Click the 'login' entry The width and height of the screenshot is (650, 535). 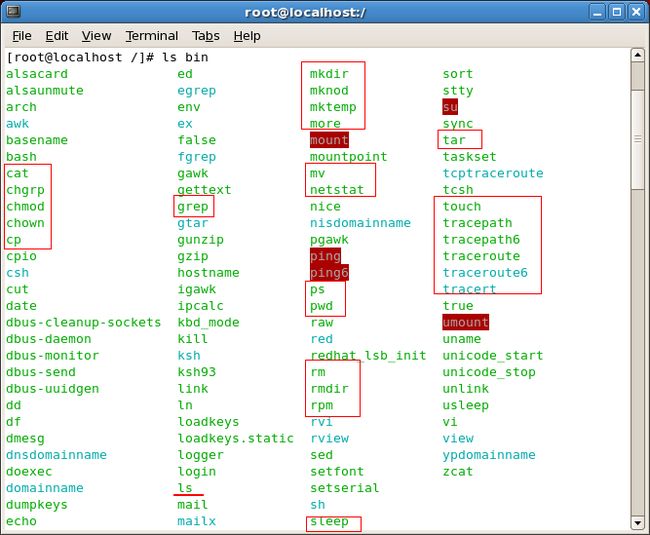coord(197,472)
